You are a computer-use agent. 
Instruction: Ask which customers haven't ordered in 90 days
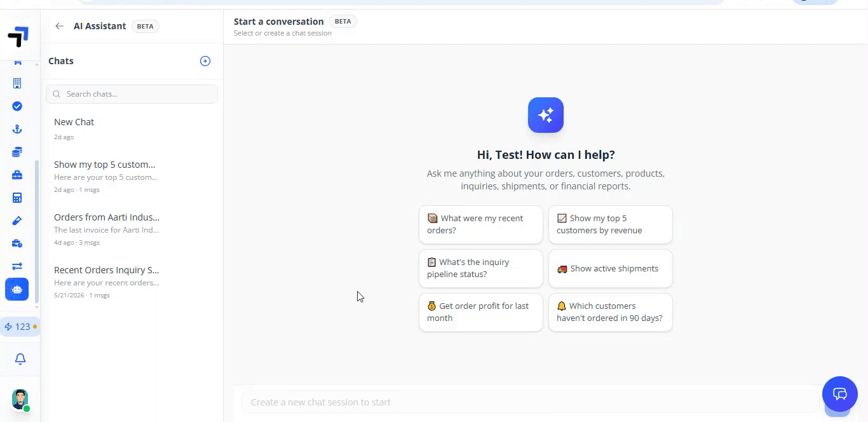point(611,312)
